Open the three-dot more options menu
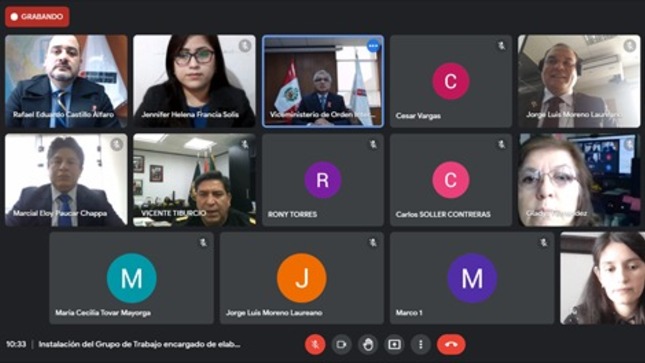 (x=420, y=344)
